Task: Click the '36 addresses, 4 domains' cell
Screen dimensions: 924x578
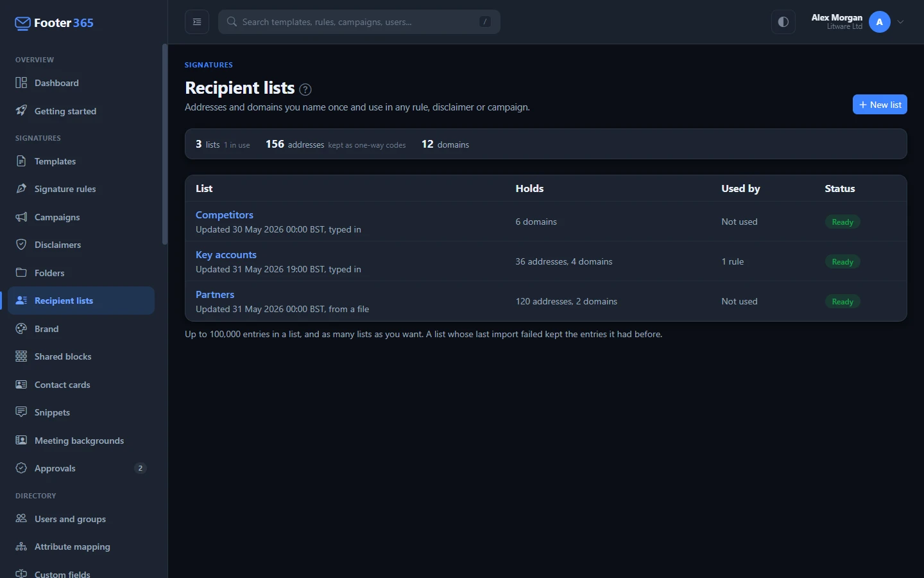Action: click(564, 261)
